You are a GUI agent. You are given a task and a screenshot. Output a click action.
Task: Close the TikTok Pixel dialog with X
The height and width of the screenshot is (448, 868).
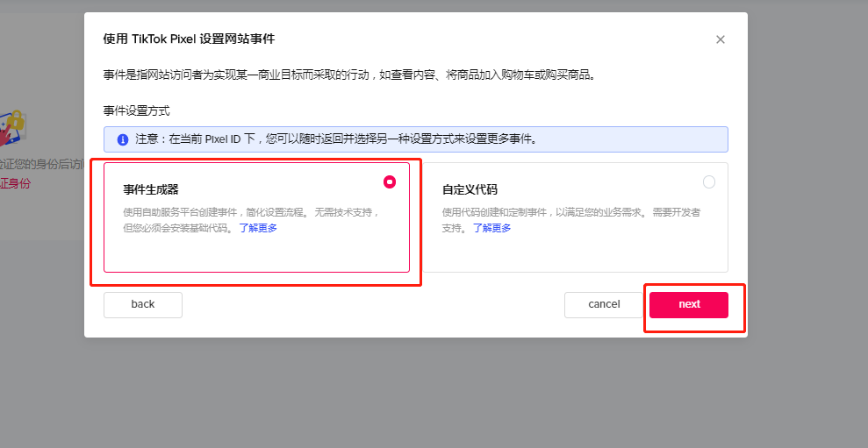pyautogui.click(x=721, y=39)
